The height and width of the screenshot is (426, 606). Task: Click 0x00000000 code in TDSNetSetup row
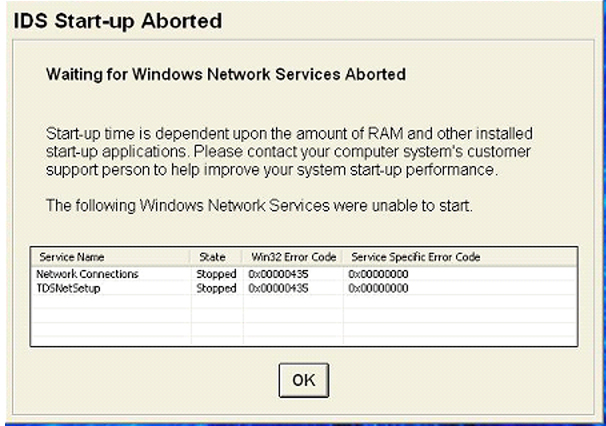(x=378, y=288)
